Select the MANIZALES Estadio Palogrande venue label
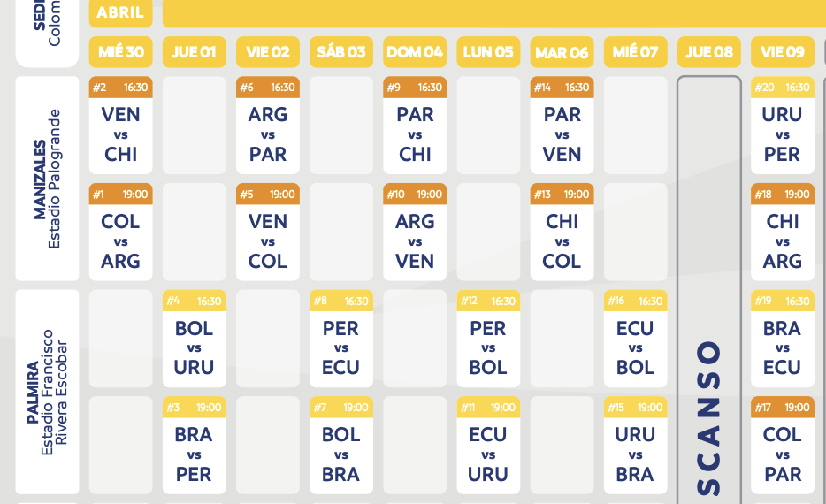 (x=47, y=179)
